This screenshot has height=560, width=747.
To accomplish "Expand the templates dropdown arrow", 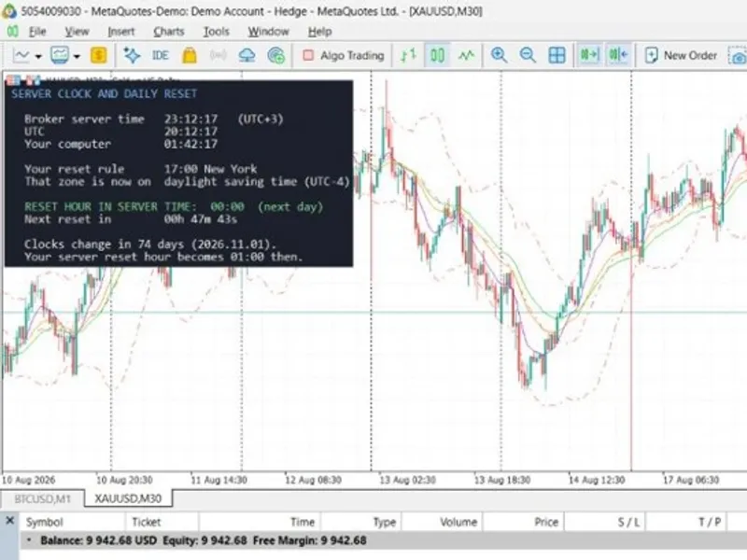I will pos(77,56).
